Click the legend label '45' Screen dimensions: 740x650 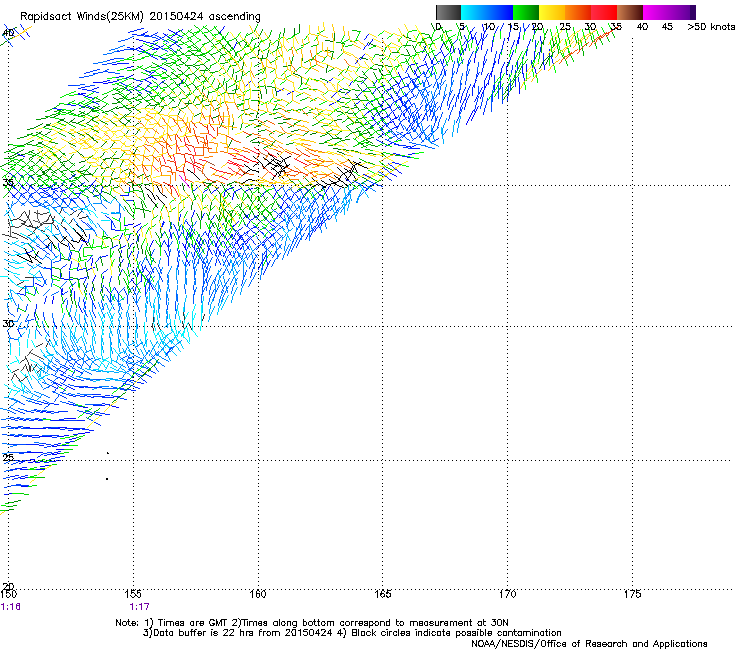click(x=667, y=27)
